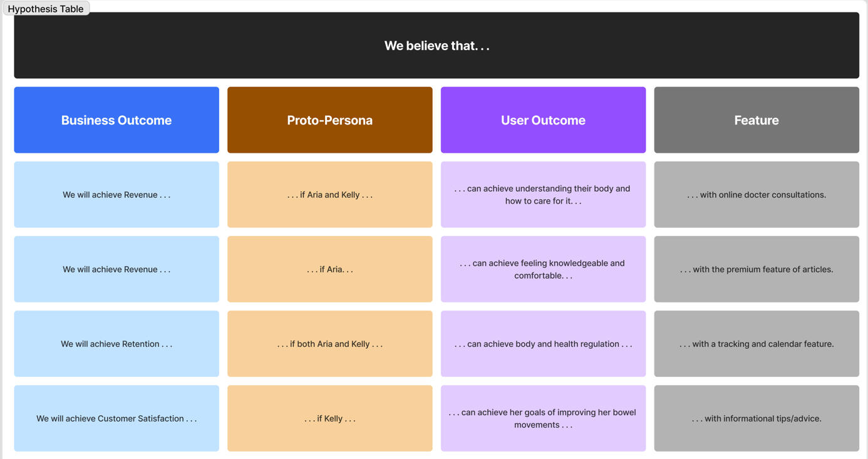
Task: Select the "online docter consultations" feature card
Action: tap(757, 195)
